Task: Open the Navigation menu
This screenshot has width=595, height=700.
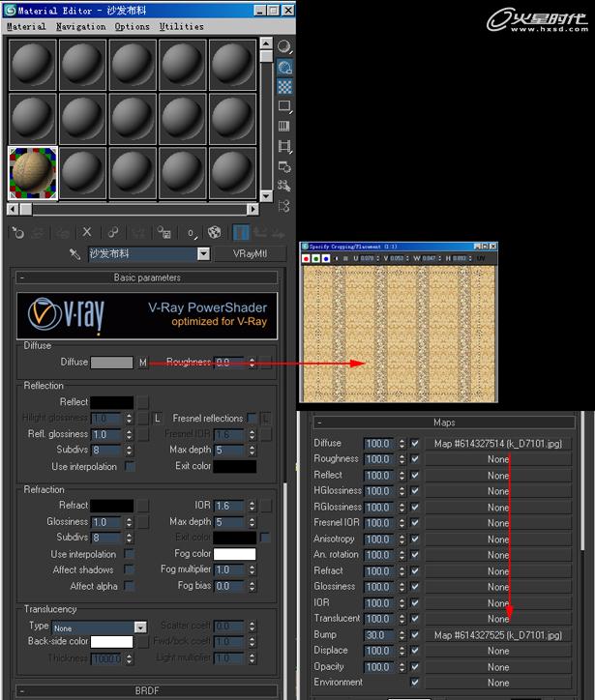Action: point(81,27)
